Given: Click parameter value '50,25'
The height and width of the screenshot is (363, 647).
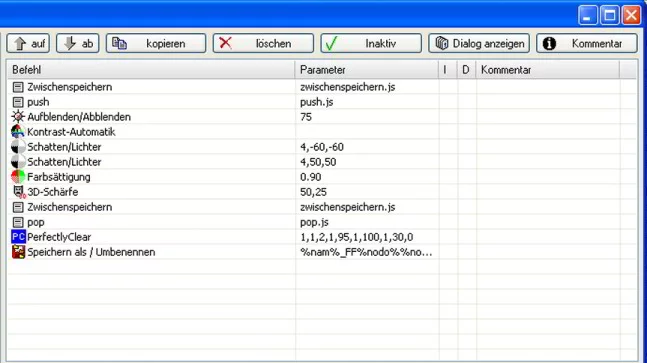Looking at the screenshot, I should [313, 192].
